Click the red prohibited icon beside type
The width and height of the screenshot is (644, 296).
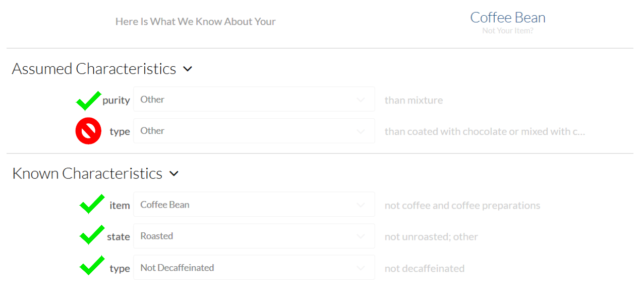[x=89, y=131]
